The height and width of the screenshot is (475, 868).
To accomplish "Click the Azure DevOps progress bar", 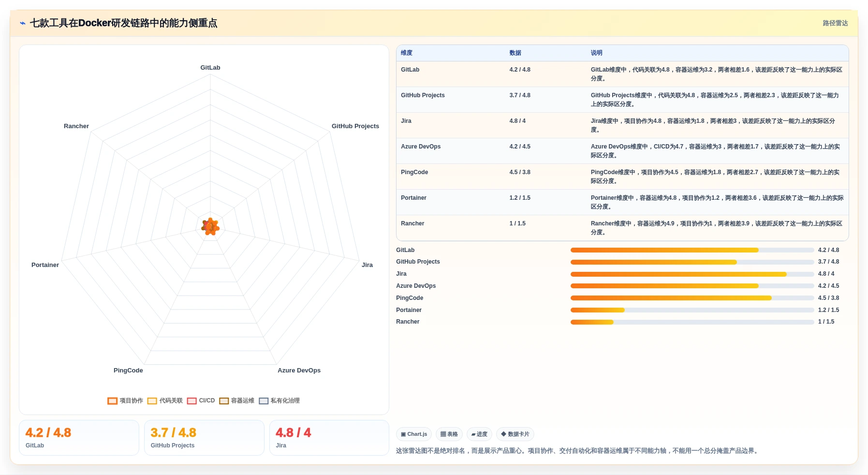I will click(x=692, y=286).
